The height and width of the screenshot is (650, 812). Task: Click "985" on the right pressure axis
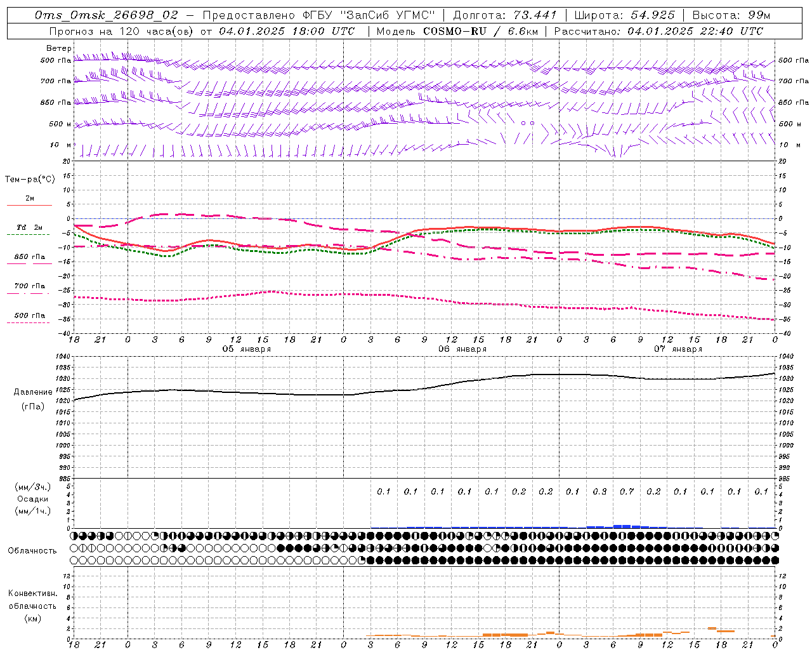785,479
